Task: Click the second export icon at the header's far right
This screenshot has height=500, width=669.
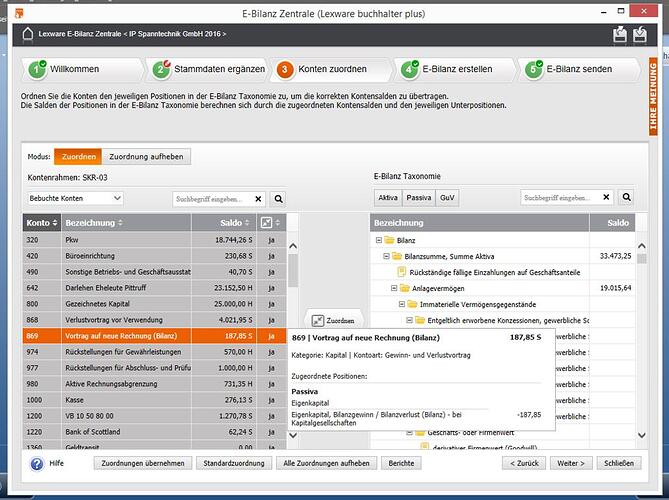Action: point(640,35)
